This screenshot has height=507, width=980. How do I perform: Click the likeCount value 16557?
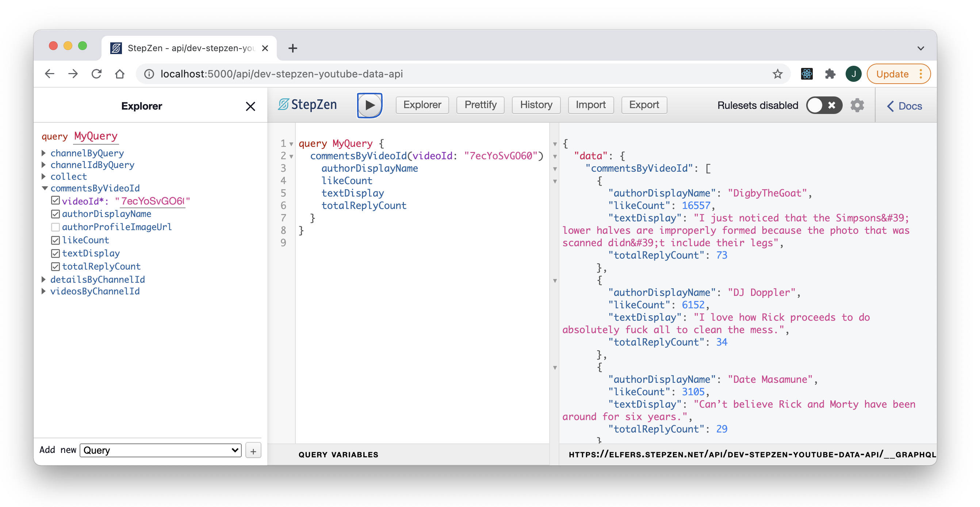click(696, 206)
